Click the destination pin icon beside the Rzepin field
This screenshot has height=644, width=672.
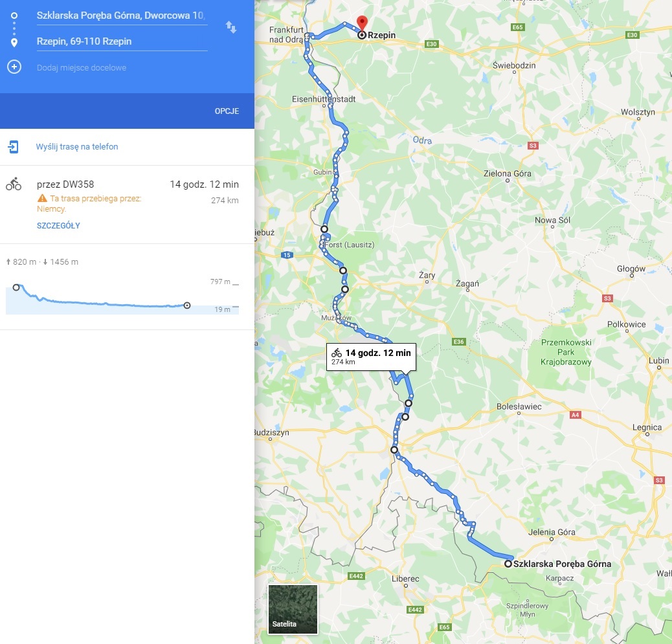click(x=14, y=43)
